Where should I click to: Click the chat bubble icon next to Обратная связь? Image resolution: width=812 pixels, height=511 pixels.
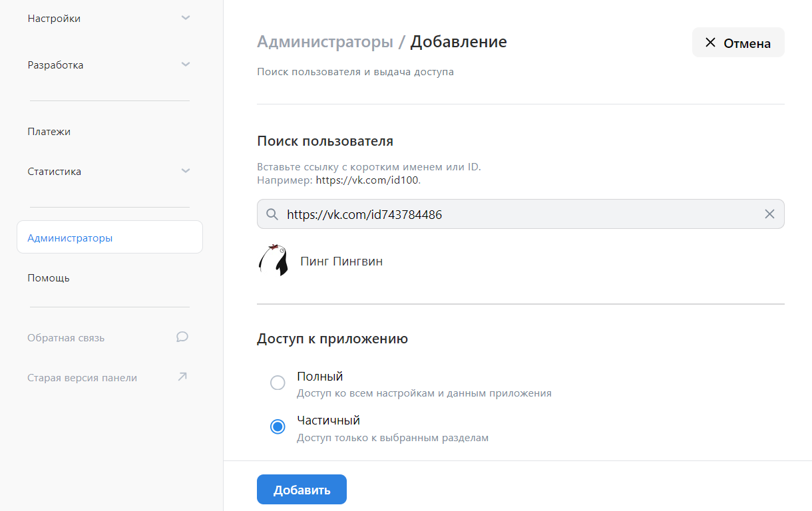(x=182, y=337)
